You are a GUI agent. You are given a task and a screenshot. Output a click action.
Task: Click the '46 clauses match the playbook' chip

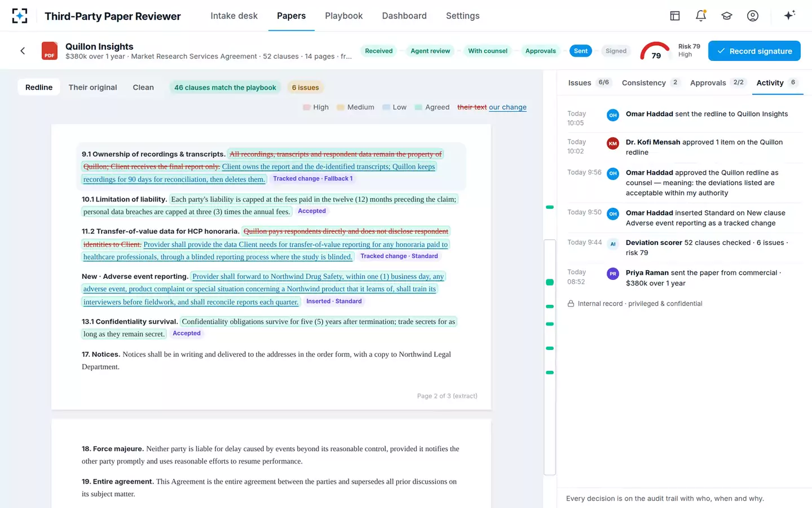(x=225, y=87)
